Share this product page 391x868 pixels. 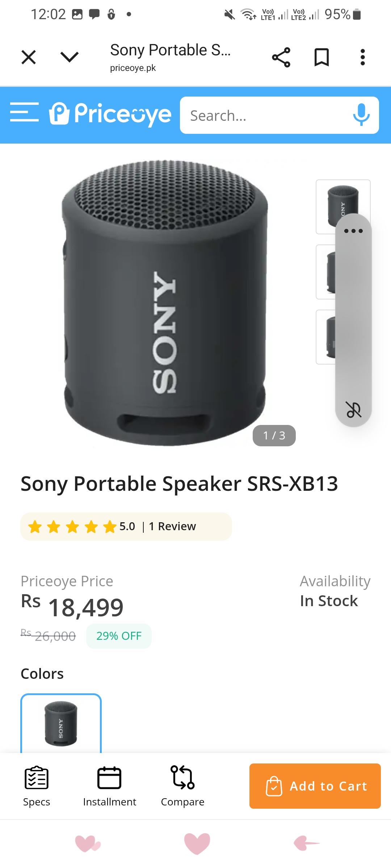pyautogui.click(x=281, y=57)
